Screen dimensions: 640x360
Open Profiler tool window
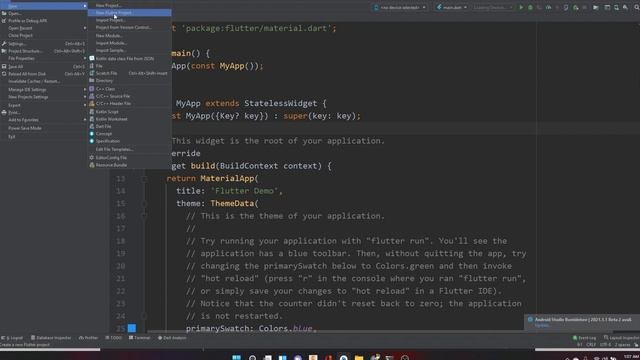[89, 338]
